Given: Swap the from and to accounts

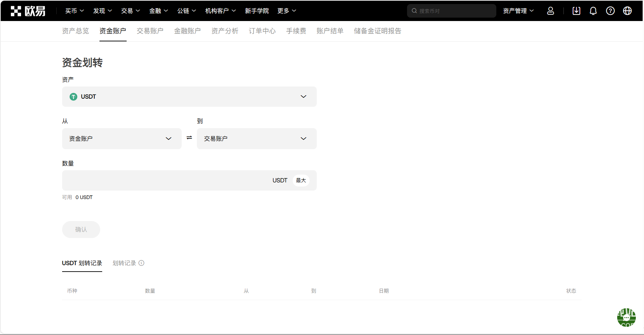Looking at the screenshot, I should (x=189, y=138).
